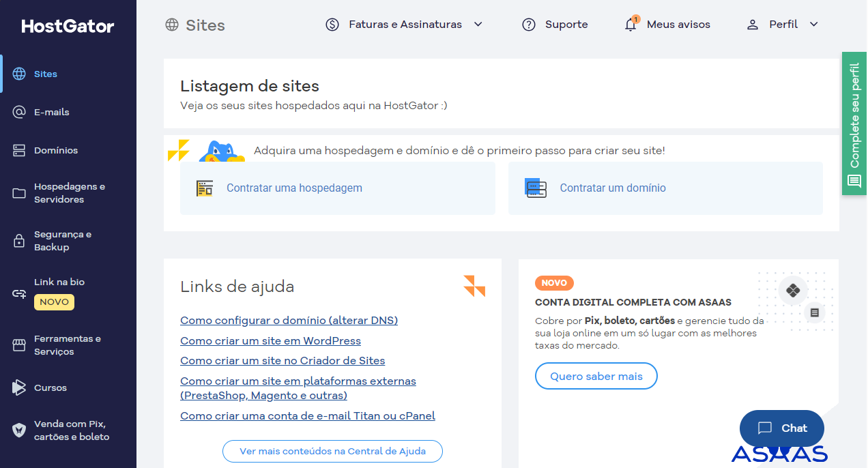Click the Perfil user icon
This screenshot has height=468, width=868.
(x=753, y=25)
